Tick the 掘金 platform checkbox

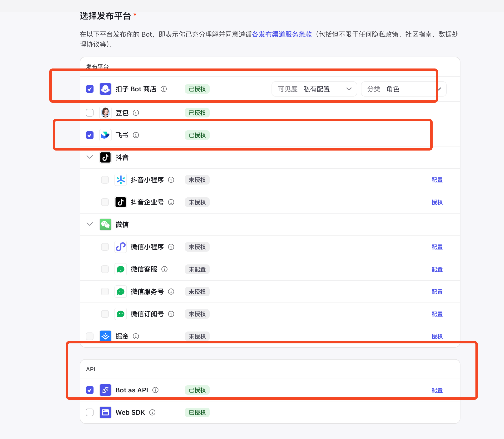tap(90, 336)
